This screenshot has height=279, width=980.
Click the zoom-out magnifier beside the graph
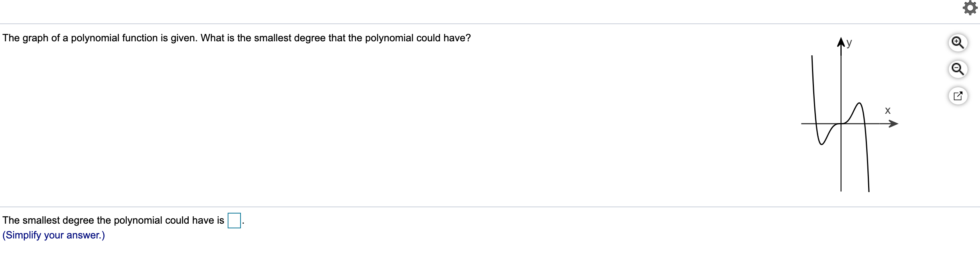coord(958,69)
